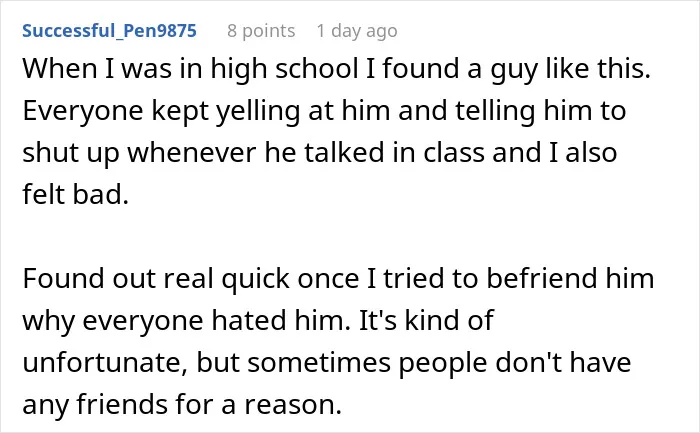Click the word 'yelling' in the comment
Screen dimensions: 700x433
tap(258, 111)
